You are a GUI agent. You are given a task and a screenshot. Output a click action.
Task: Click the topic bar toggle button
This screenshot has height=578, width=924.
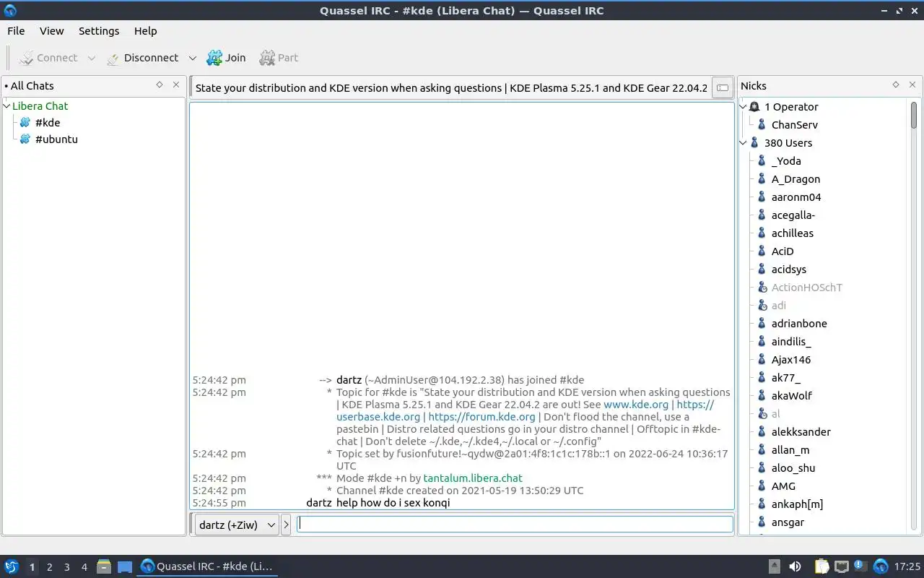722,88
